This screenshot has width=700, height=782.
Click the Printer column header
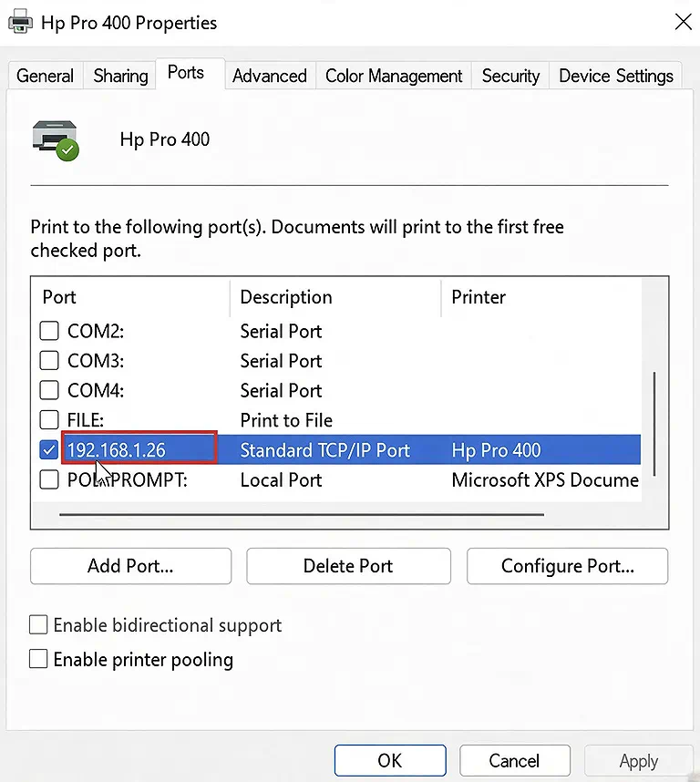tap(541, 297)
